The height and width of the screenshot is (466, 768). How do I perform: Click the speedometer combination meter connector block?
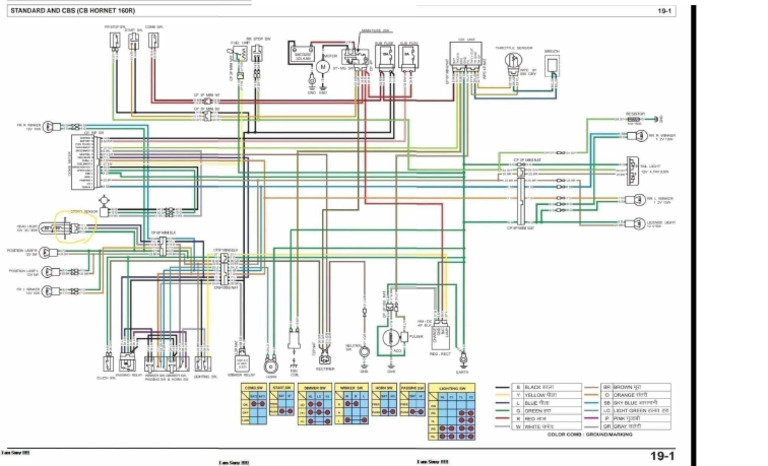pos(86,162)
